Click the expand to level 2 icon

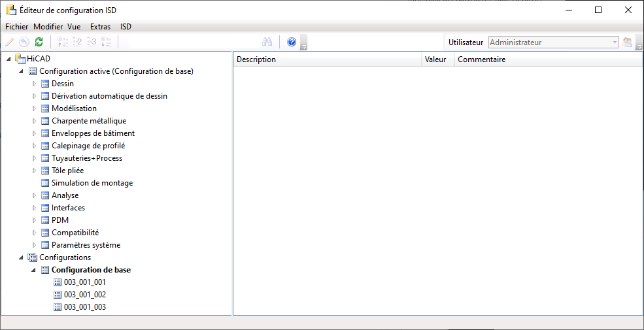[x=76, y=42]
